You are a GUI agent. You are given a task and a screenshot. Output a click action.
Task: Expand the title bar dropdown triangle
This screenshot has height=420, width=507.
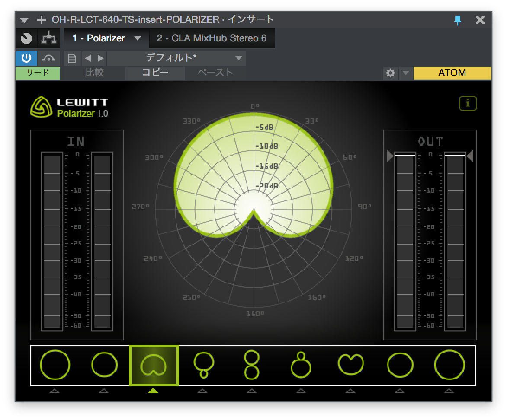tap(24, 20)
